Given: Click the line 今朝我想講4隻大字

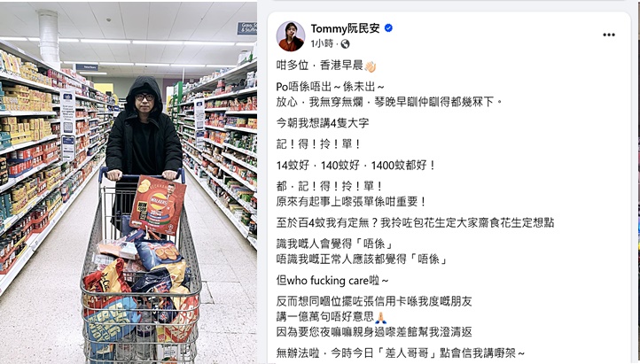Looking at the screenshot, I should tap(323, 123).
